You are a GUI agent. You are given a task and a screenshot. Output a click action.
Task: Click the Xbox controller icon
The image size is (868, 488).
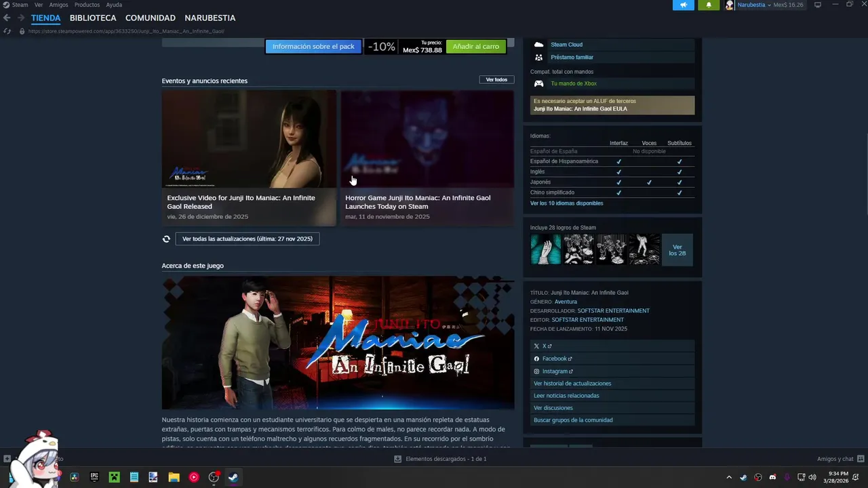click(538, 83)
